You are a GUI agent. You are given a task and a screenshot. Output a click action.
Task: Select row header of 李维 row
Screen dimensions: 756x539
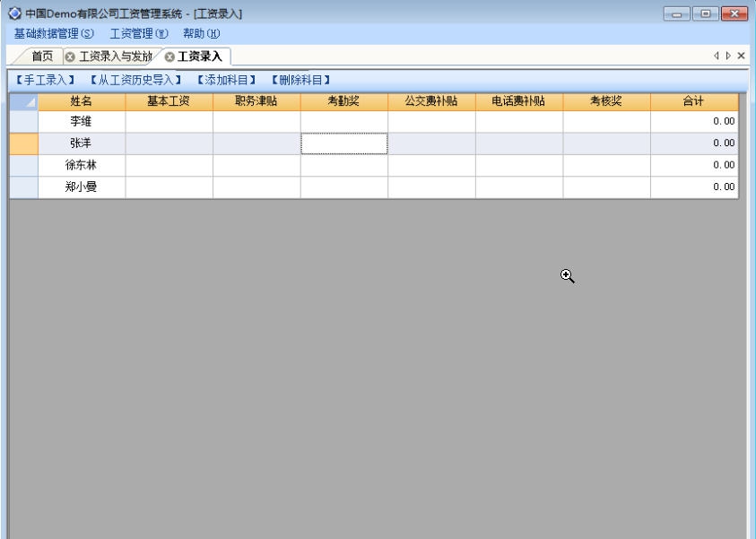coord(23,121)
